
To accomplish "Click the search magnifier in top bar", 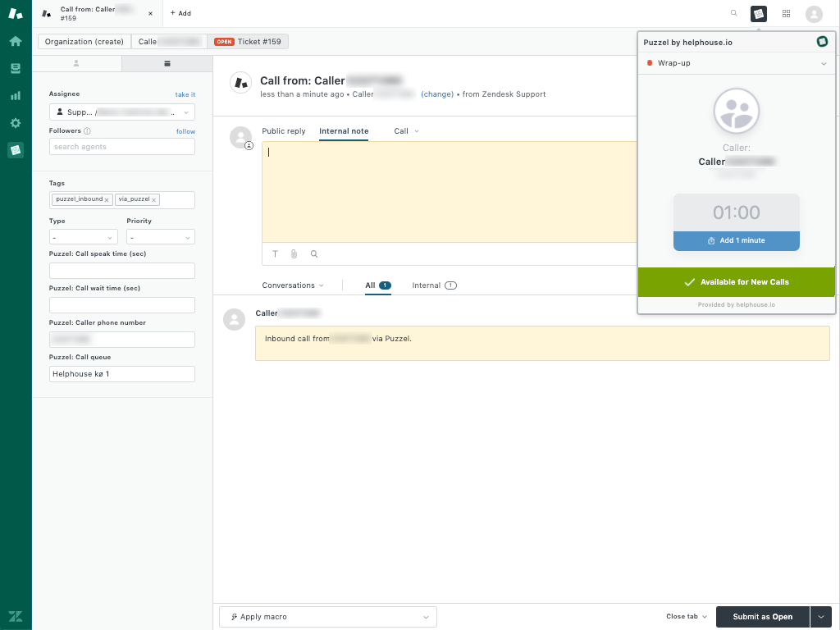I will [x=733, y=13].
